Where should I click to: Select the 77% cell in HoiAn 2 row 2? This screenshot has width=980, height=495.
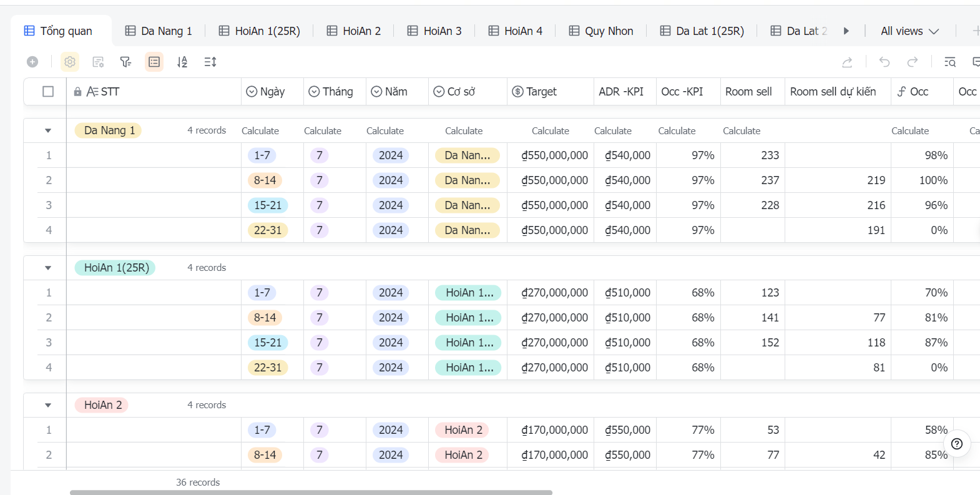pyautogui.click(x=688, y=455)
